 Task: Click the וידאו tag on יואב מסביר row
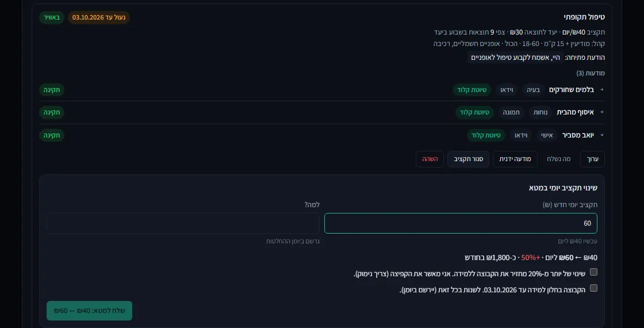(521, 135)
